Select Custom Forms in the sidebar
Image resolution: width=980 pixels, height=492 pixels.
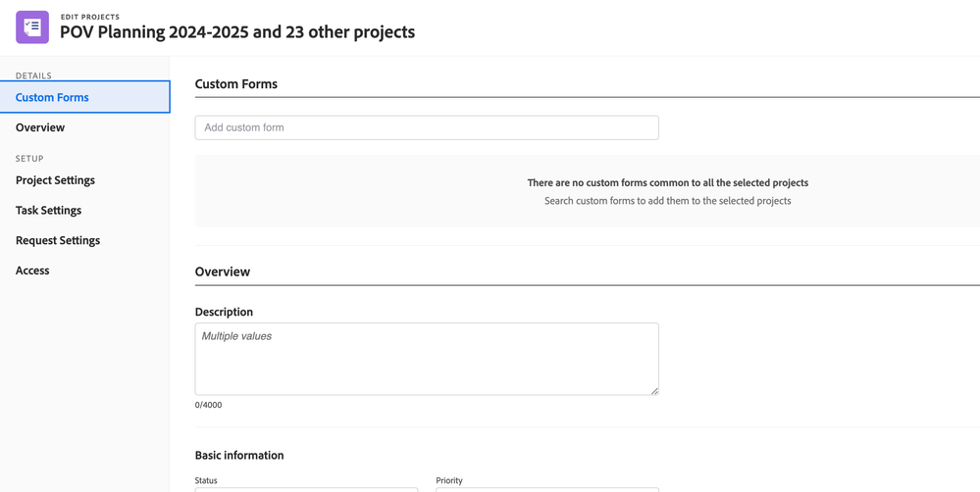52,97
